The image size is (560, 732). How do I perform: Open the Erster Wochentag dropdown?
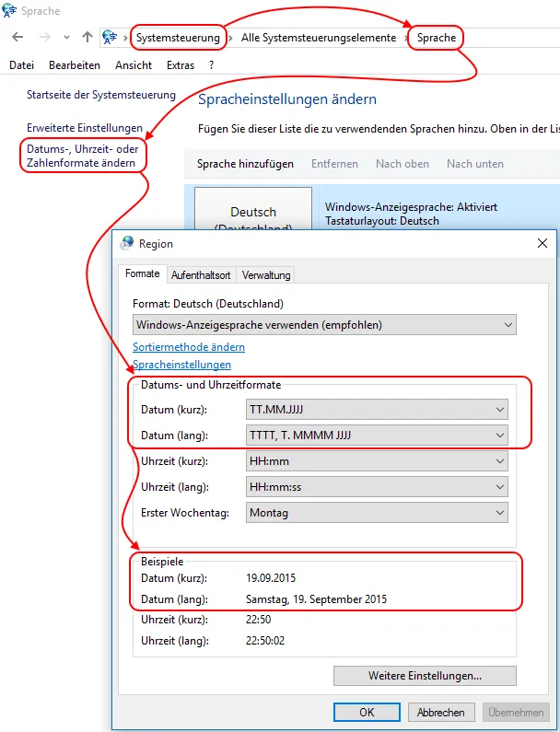(x=377, y=513)
